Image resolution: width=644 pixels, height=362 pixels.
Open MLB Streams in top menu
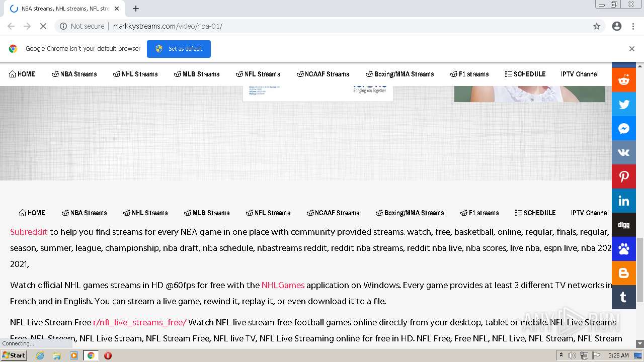197,74
